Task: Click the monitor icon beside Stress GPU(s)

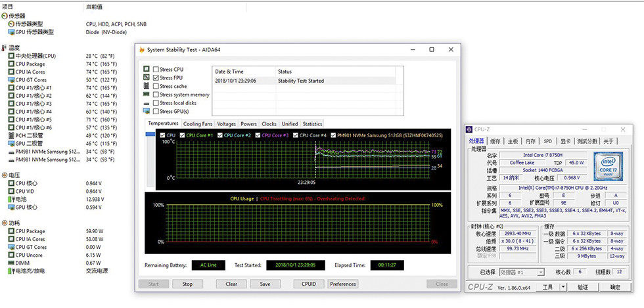Action: (x=146, y=112)
